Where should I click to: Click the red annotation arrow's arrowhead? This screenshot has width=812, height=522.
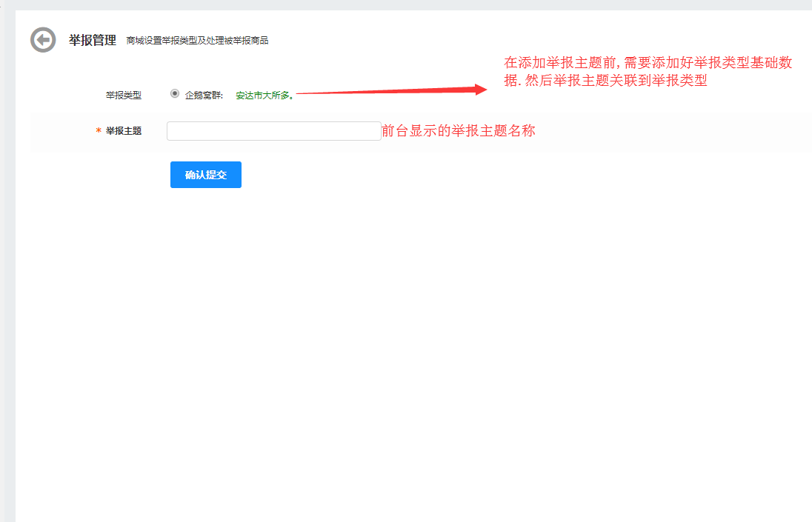pos(480,89)
